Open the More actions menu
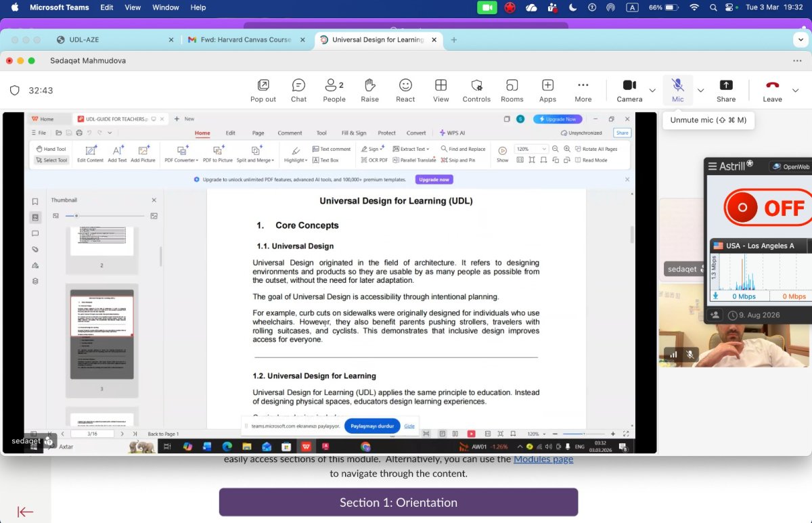Image resolution: width=812 pixels, height=523 pixels. tap(583, 91)
